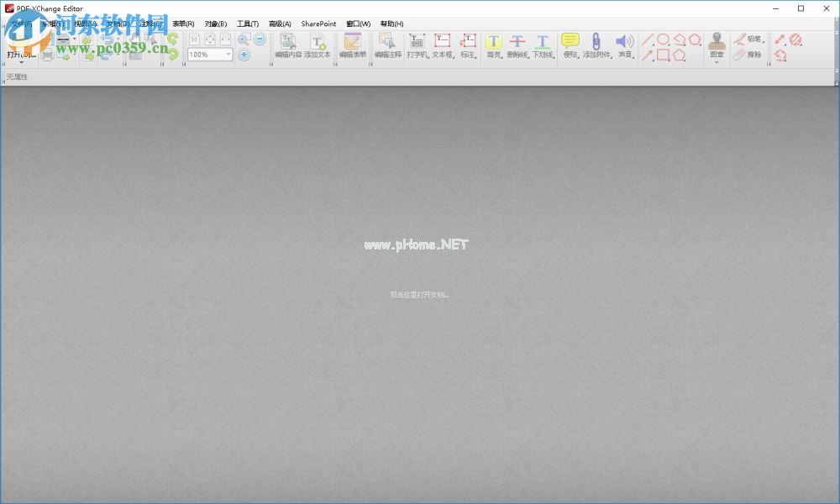Select the 擦除 eraser tool
The height and width of the screenshot is (504, 840).
point(748,55)
